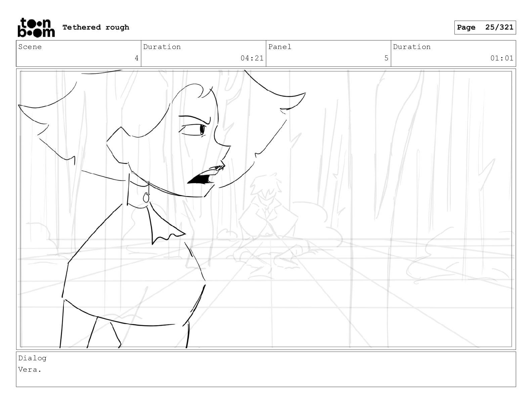Click the storyboard panel drawing

pyautogui.click(x=266, y=209)
